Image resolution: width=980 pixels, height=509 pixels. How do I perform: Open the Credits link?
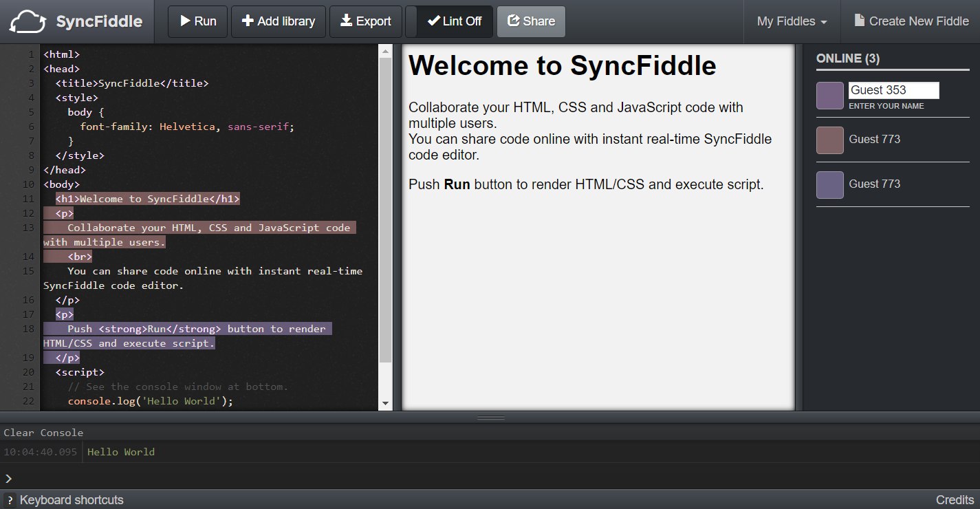click(x=955, y=500)
